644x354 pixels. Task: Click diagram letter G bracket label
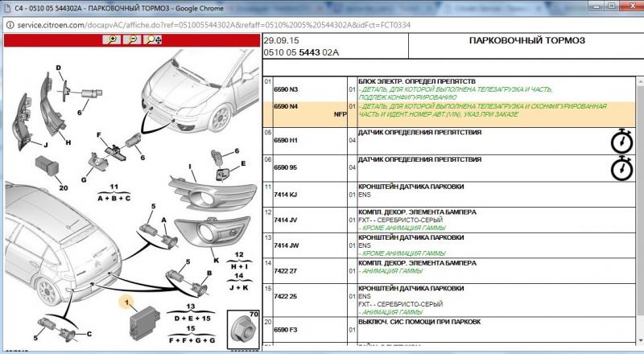(x=84, y=180)
